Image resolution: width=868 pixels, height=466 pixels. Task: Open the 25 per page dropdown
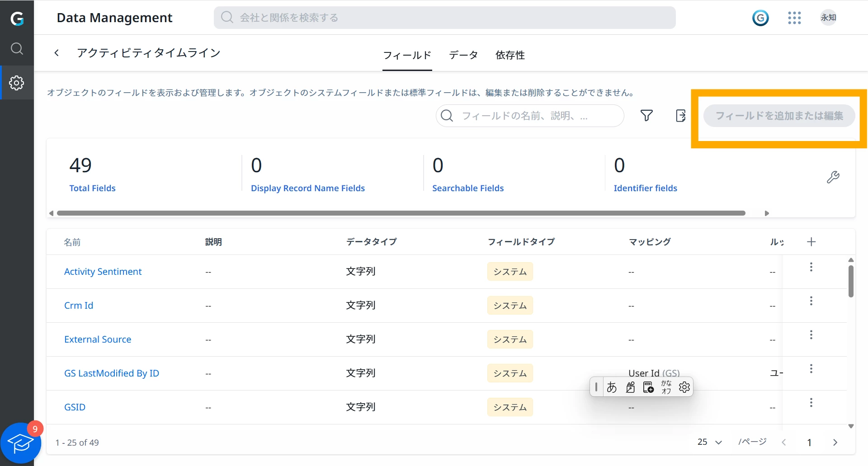[709, 442]
